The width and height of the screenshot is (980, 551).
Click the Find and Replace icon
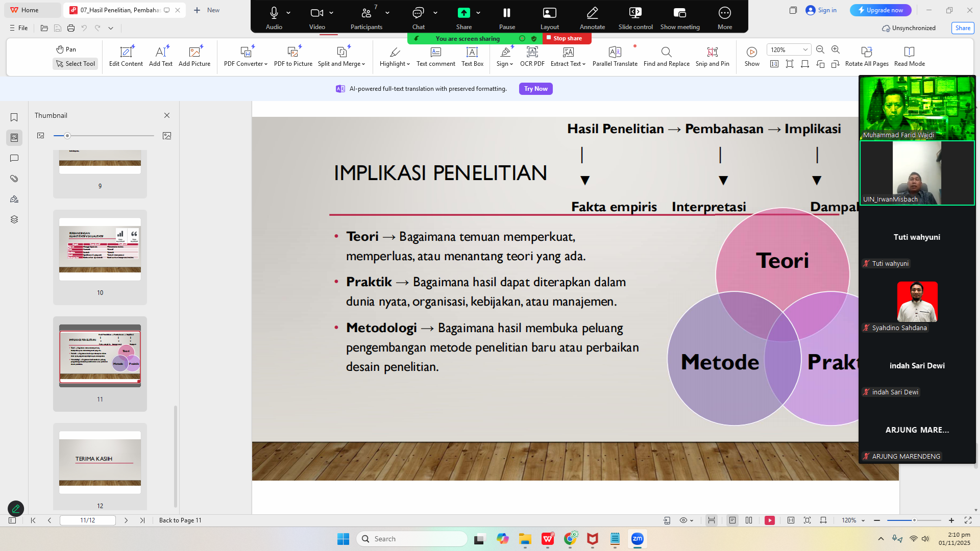point(666,52)
